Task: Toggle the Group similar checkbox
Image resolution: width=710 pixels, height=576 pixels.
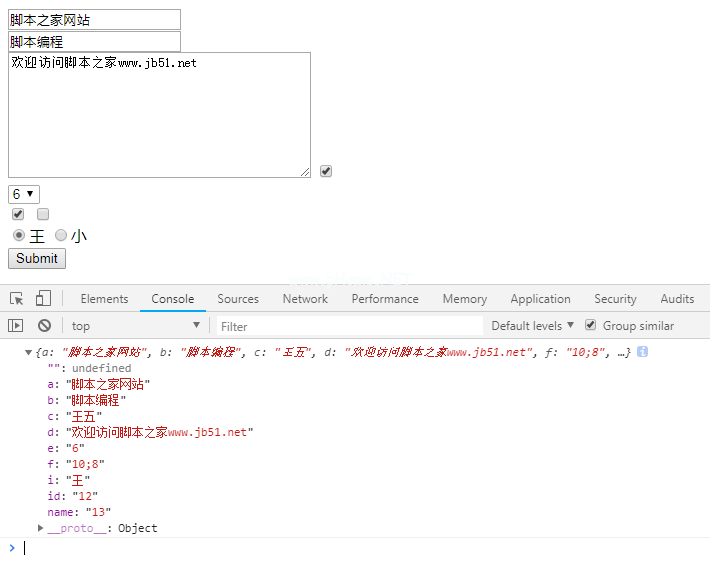Action: point(591,325)
